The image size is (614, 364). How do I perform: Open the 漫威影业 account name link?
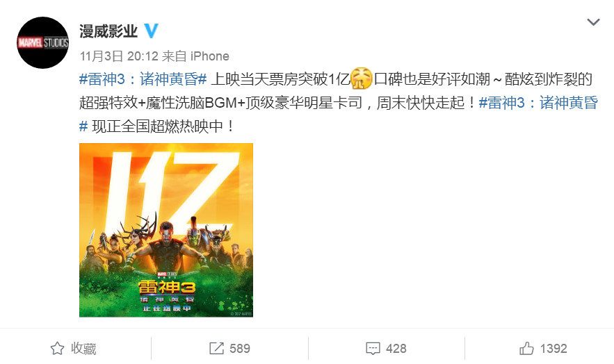point(108,31)
